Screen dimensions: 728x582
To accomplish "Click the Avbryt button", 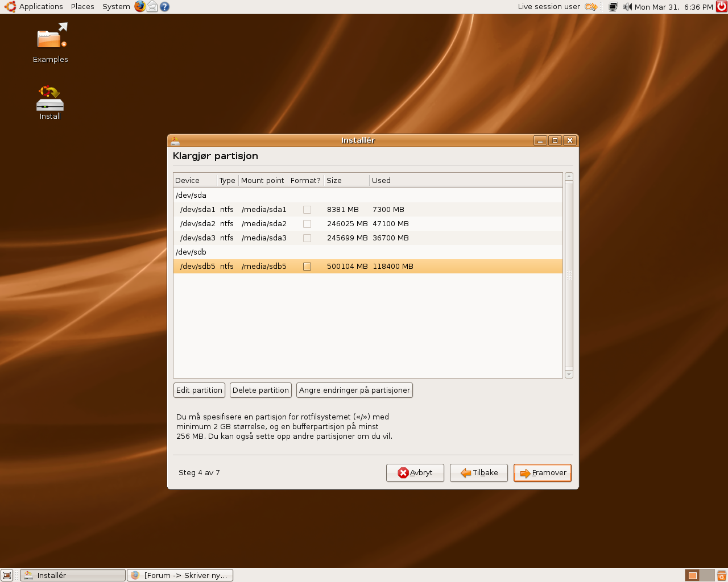I will click(x=415, y=473).
